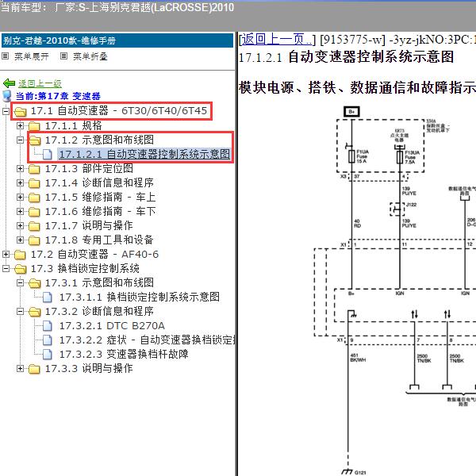
Task: Expand the 17.2 自动变速器 AF40-6 node
Action: pos(6,254)
